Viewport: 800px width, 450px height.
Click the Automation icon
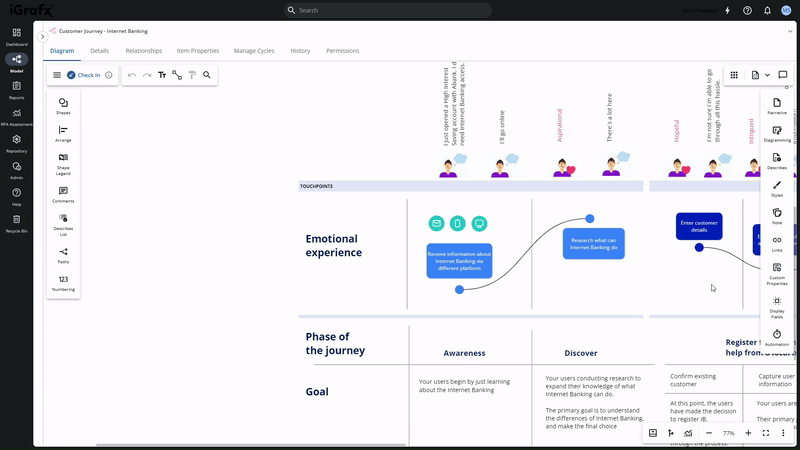tap(777, 336)
